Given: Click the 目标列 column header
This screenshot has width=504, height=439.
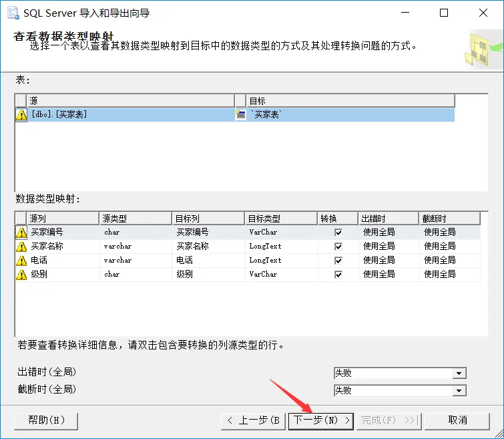Looking at the screenshot, I should click(208, 218).
